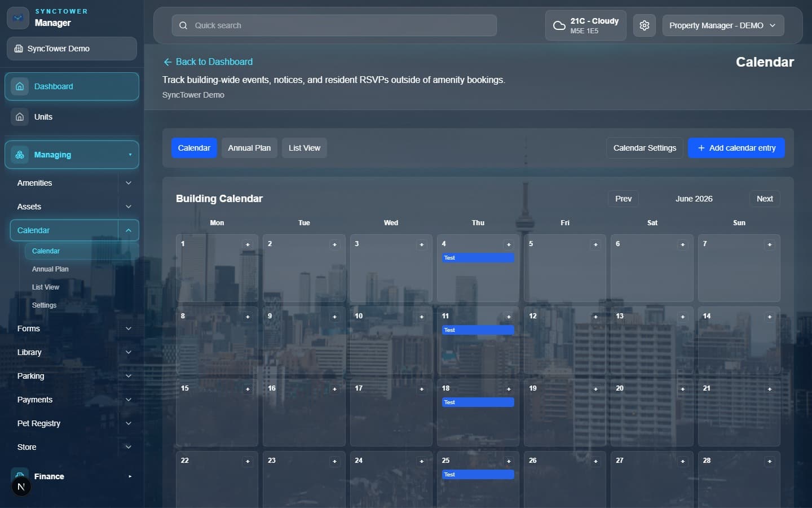The width and height of the screenshot is (812, 508).
Task: Open settings gear icon in top bar
Action: pos(645,25)
